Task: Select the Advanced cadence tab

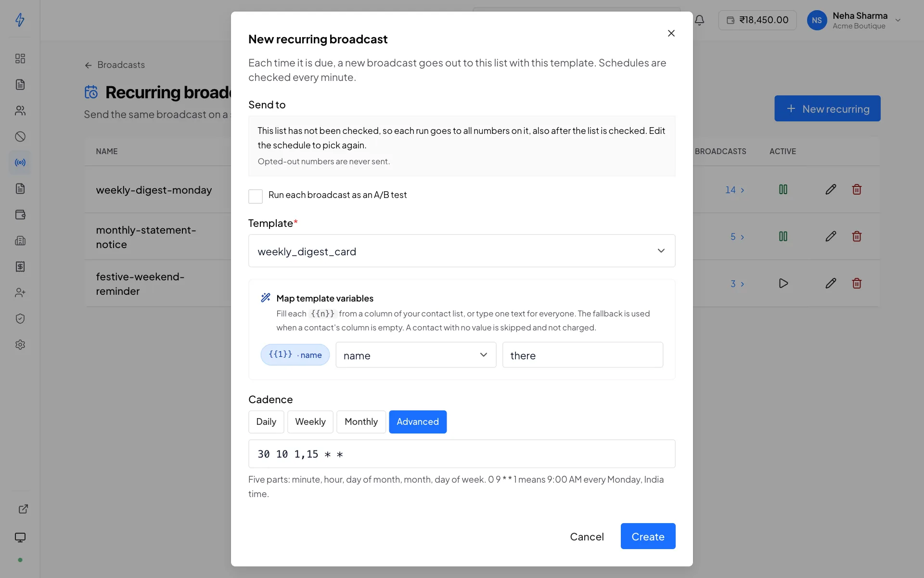Action: pos(418,422)
